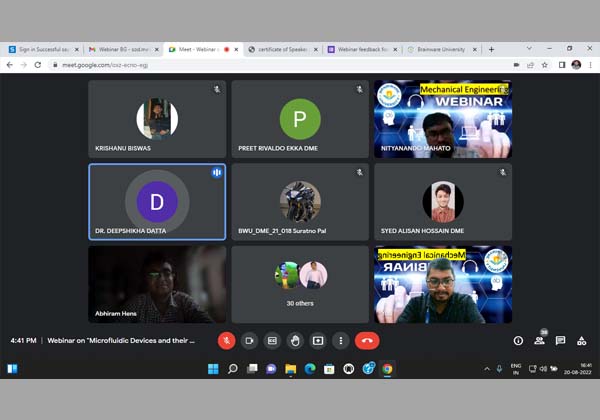
Task: Select Dr. Deepshikha Datta's video tile
Action: click(157, 203)
